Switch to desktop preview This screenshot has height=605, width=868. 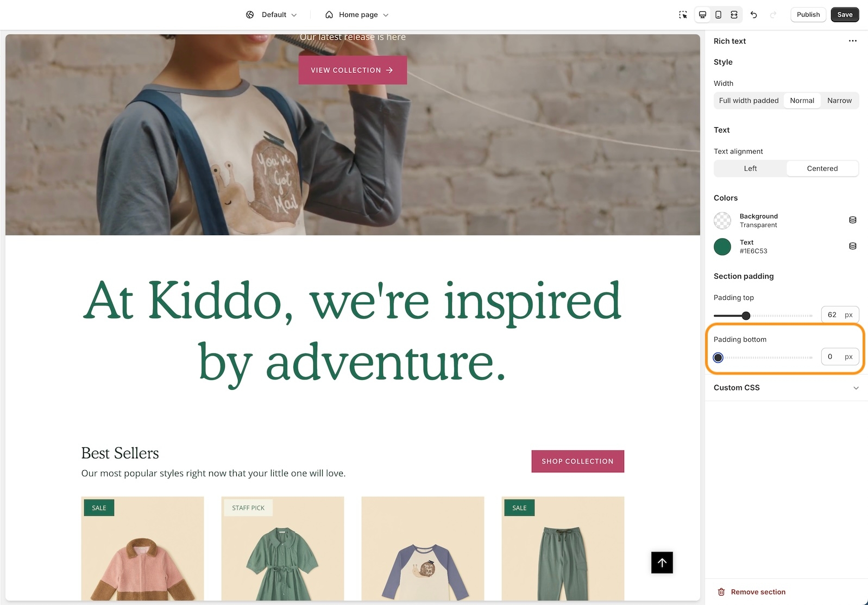702,15
